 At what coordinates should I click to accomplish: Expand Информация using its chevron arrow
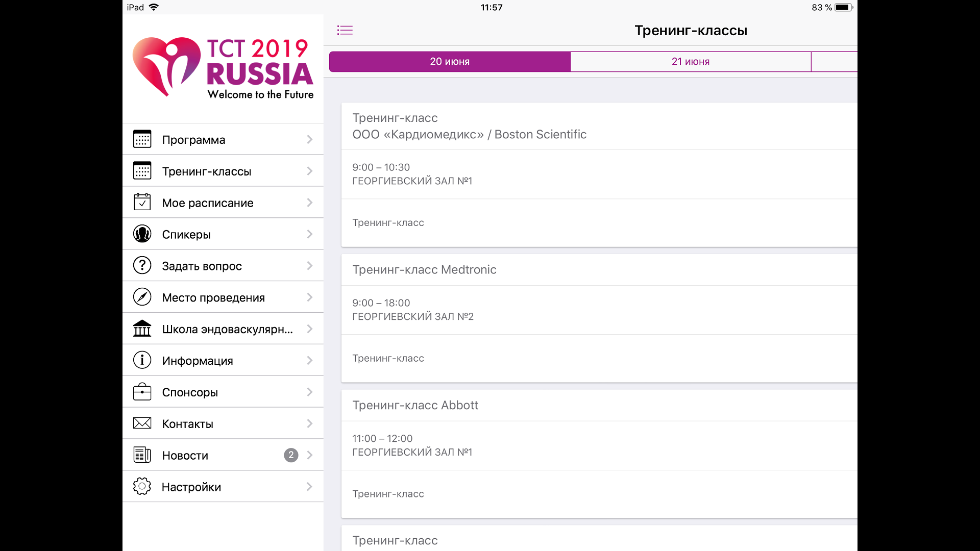click(x=309, y=361)
